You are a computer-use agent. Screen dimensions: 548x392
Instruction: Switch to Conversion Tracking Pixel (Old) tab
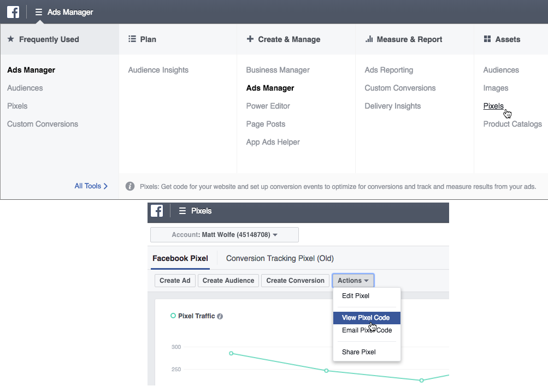click(280, 258)
